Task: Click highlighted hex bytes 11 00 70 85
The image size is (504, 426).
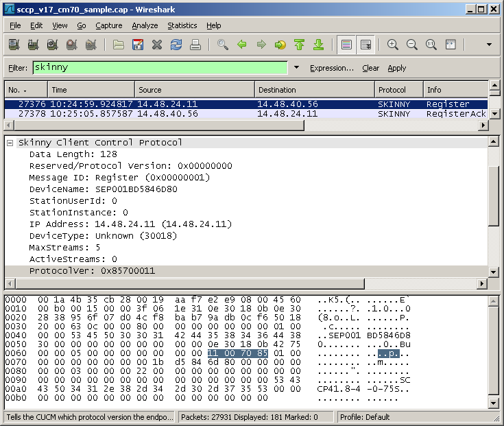Action: click(238, 353)
